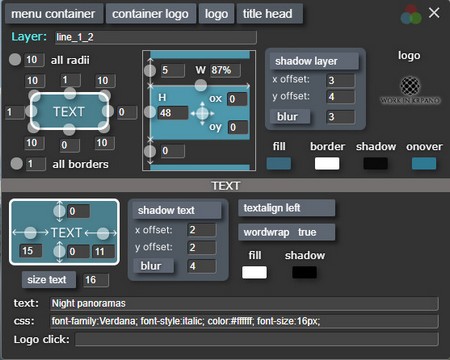Close the editor panel with X
Screen dimensions: 450x360
[x=434, y=13]
